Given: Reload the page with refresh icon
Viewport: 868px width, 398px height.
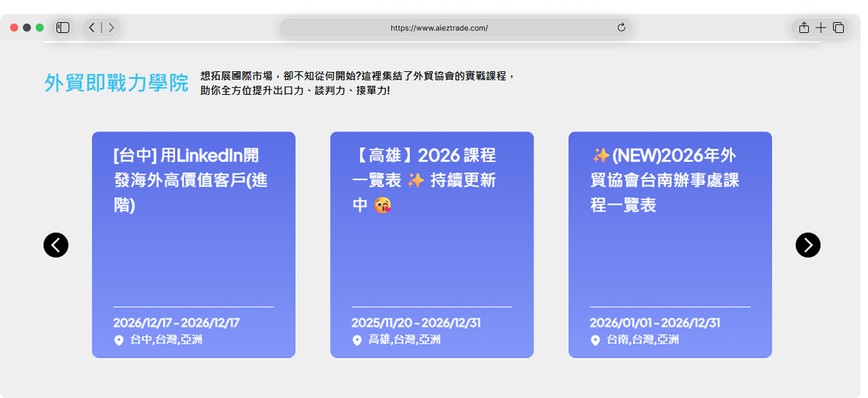Looking at the screenshot, I should (x=621, y=28).
